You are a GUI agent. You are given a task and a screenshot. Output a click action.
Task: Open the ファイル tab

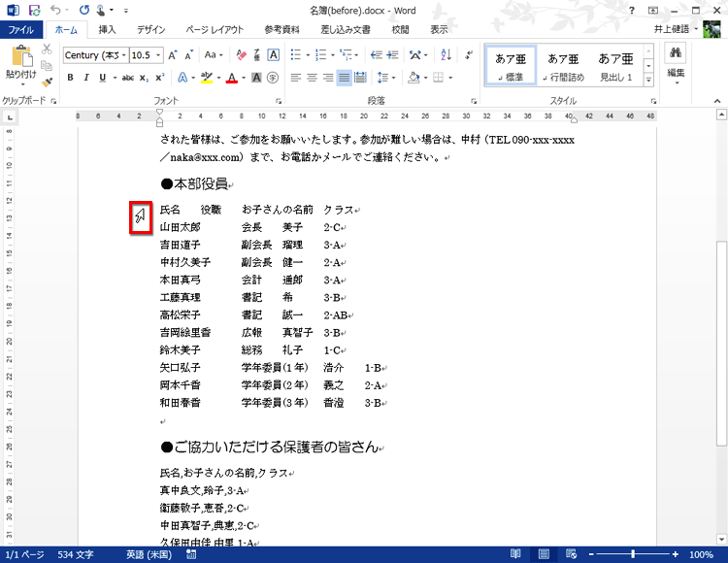tap(21, 30)
